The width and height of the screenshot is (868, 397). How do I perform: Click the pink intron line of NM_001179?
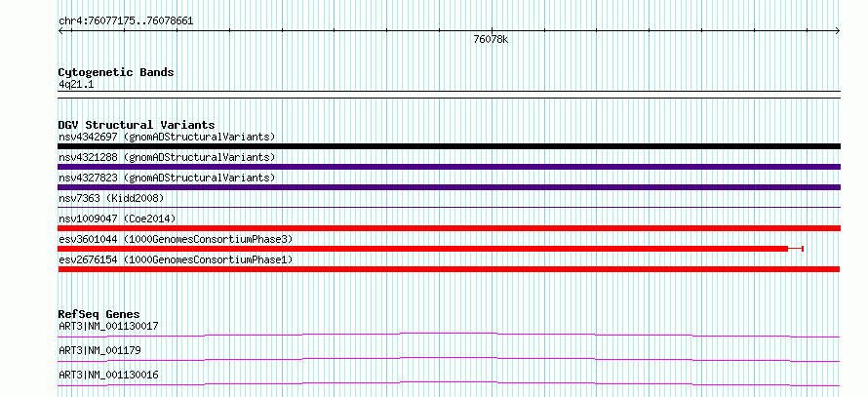click(x=449, y=359)
